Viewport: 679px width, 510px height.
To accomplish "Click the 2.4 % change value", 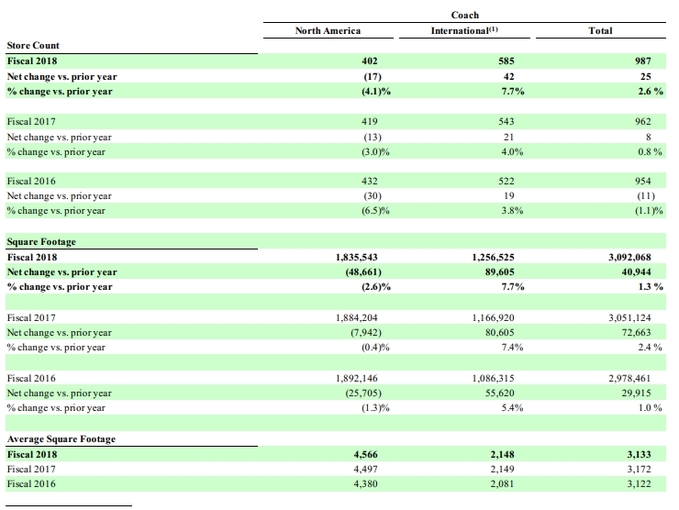I will [x=650, y=348].
